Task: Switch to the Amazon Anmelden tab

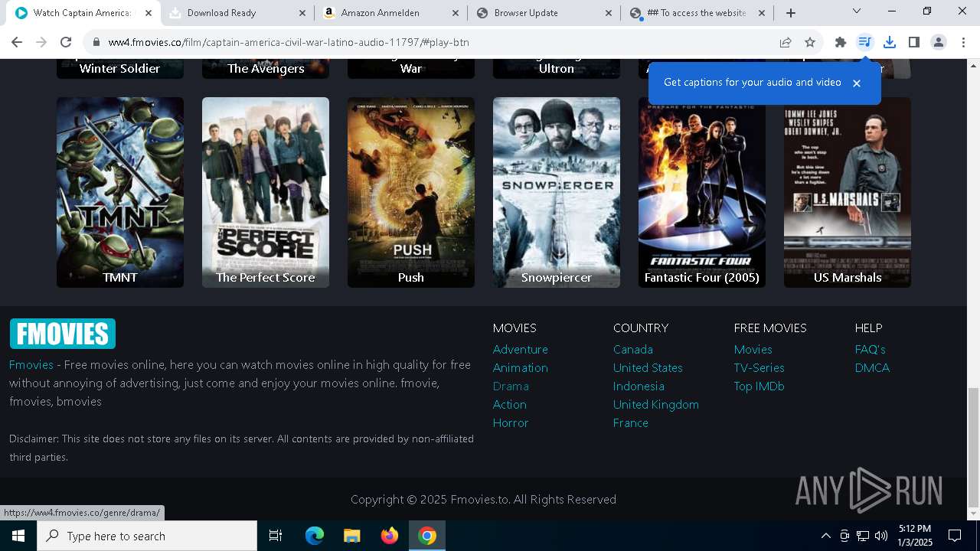Action: tap(390, 13)
